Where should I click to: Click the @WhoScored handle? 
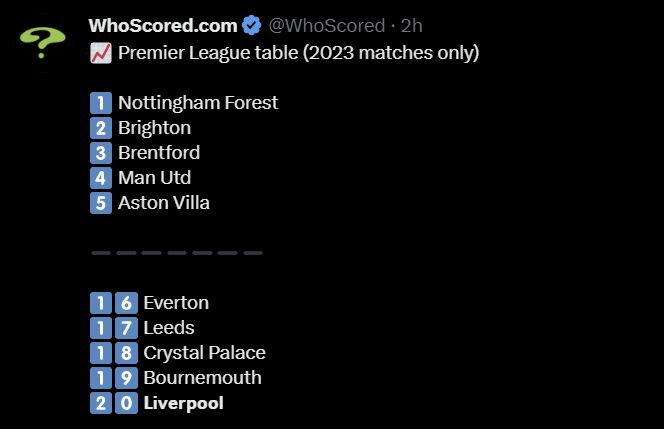[x=327, y=26]
